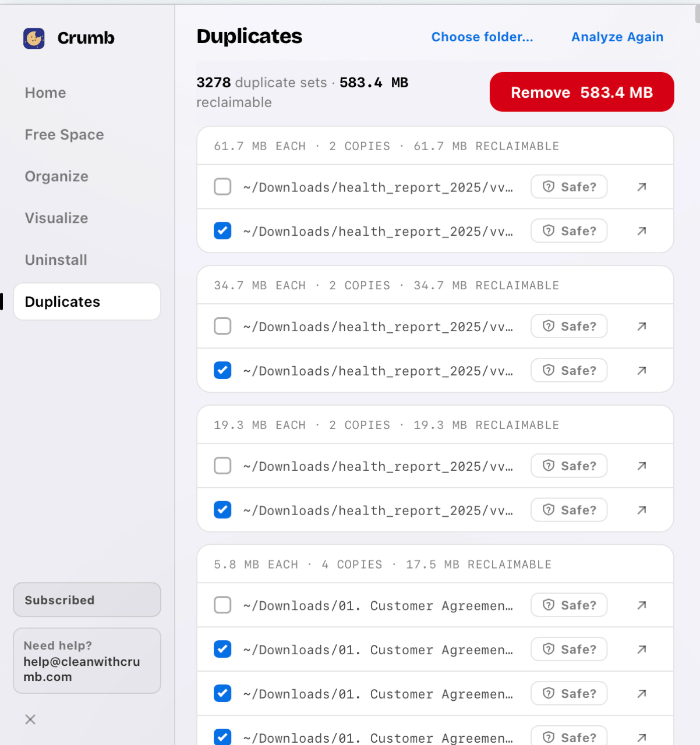The height and width of the screenshot is (745, 700).
Task: Click the Subscribed button
Action: 87,600
